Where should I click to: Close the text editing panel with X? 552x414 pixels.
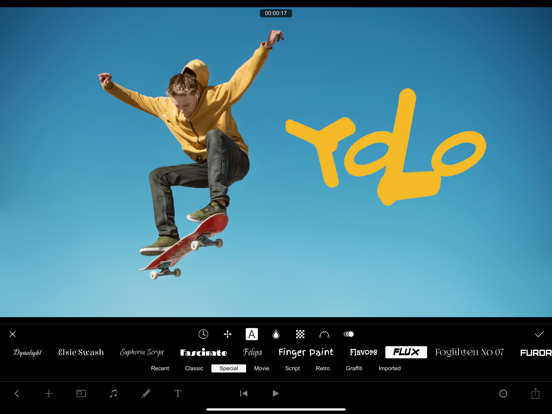pos(13,334)
